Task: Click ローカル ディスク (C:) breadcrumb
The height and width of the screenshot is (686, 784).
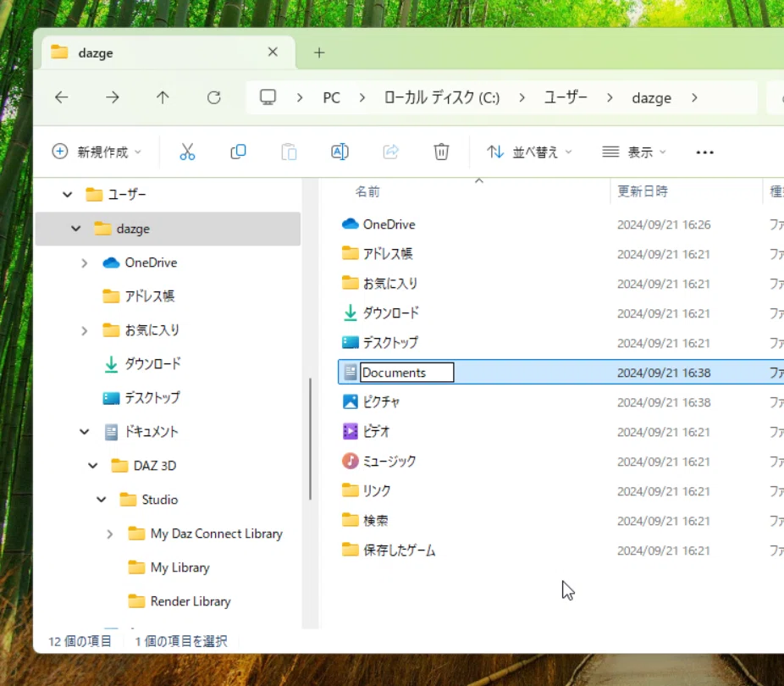Action: tap(442, 97)
